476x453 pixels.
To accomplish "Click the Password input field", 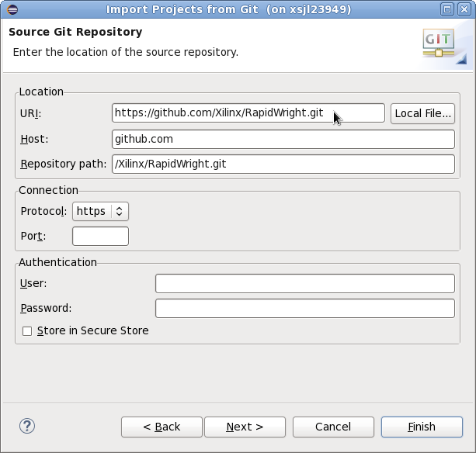I will [x=305, y=309].
